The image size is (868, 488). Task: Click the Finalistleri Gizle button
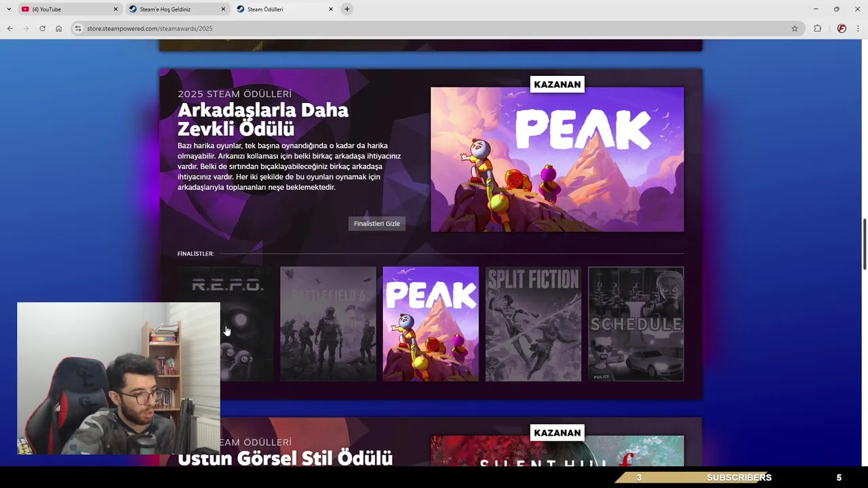point(377,224)
